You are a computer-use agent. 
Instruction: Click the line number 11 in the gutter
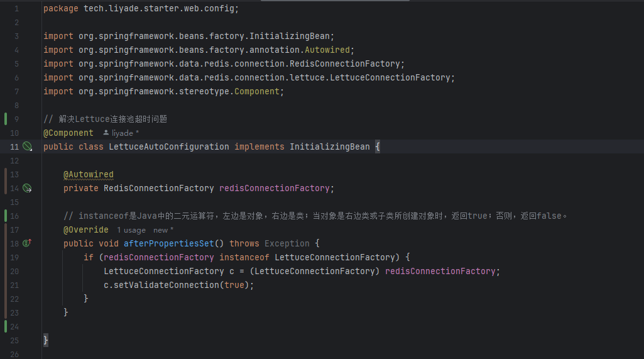pos(14,147)
